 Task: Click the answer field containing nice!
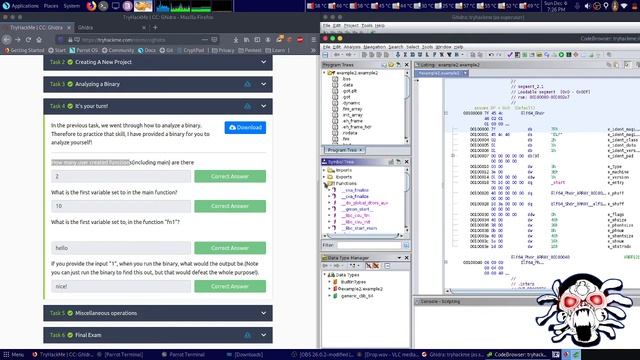121,286
